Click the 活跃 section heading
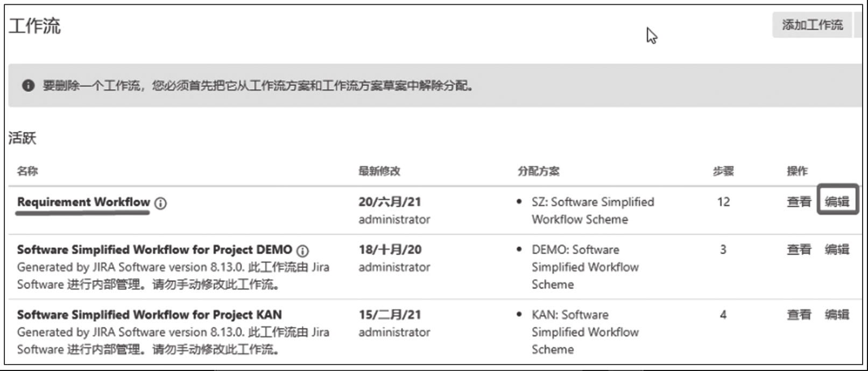The height and width of the screenshot is (371, 868). (22, 138)
